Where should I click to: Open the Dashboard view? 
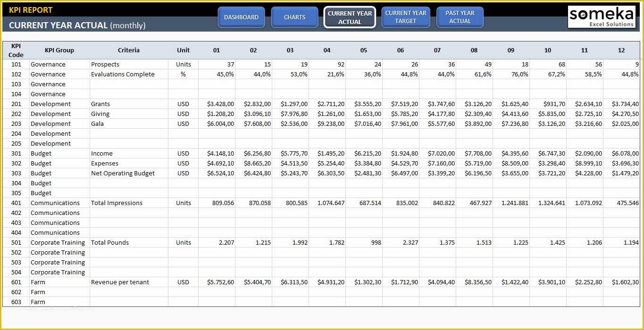241,17
